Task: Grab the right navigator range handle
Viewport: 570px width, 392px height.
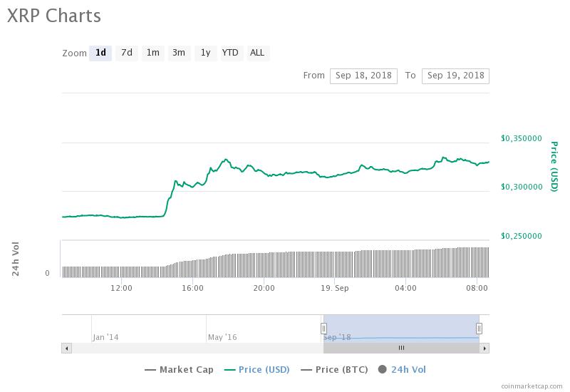Action: 479,329
